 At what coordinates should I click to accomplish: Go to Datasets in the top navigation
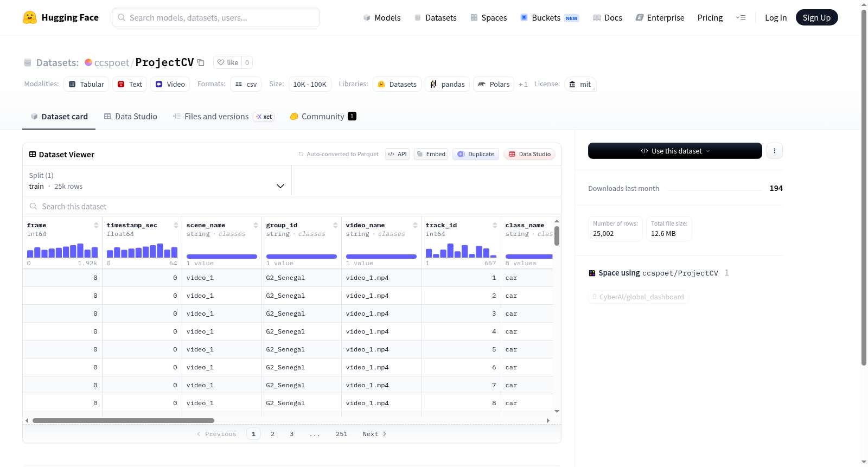click(435, 18)
